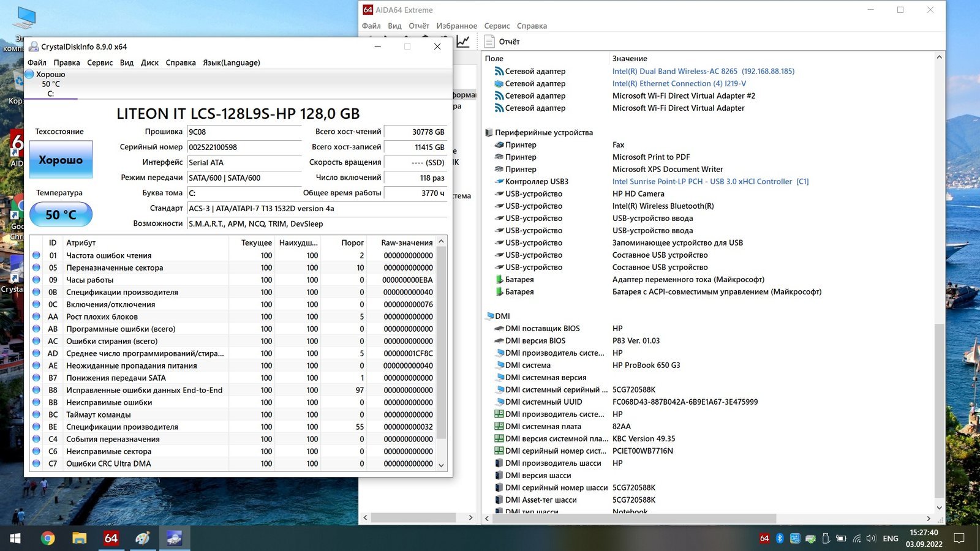Select the HP HD Camera USB device row
The image size is (980, 551).
coord(708,193)
